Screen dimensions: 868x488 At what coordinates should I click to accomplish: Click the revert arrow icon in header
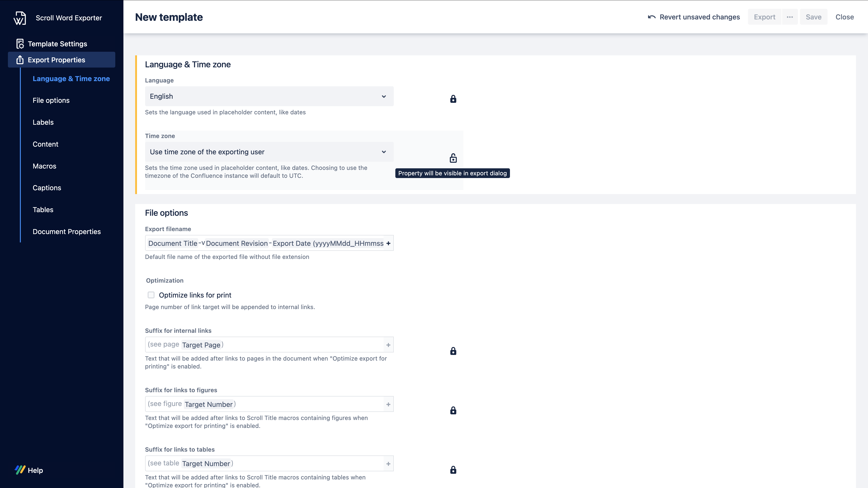(652, 17)
